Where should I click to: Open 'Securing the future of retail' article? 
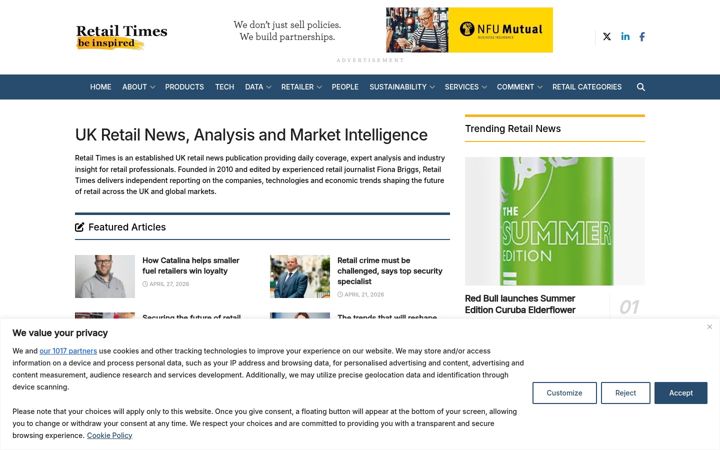tap(191, 317)
